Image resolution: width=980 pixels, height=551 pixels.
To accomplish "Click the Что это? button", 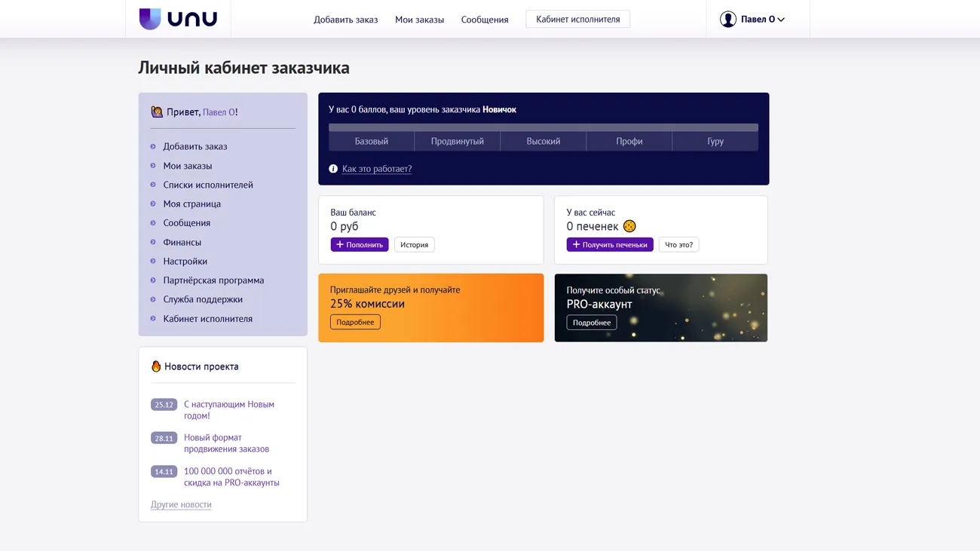I will (x=678, y=245).
